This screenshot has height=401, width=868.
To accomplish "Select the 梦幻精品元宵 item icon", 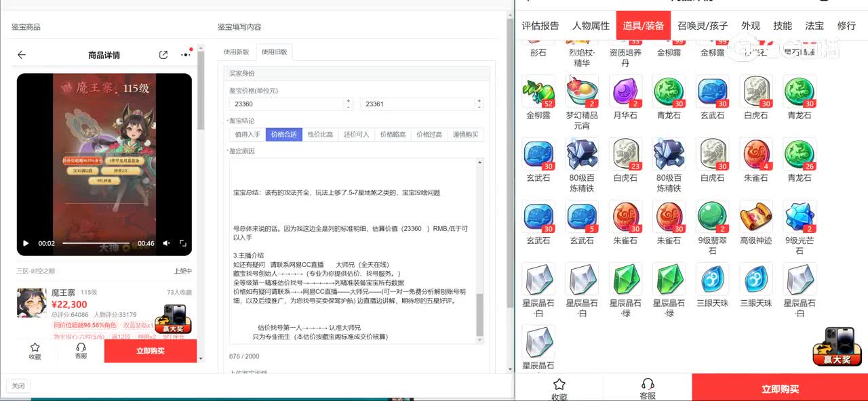I will pyautogui.click(x=582, y=91).
